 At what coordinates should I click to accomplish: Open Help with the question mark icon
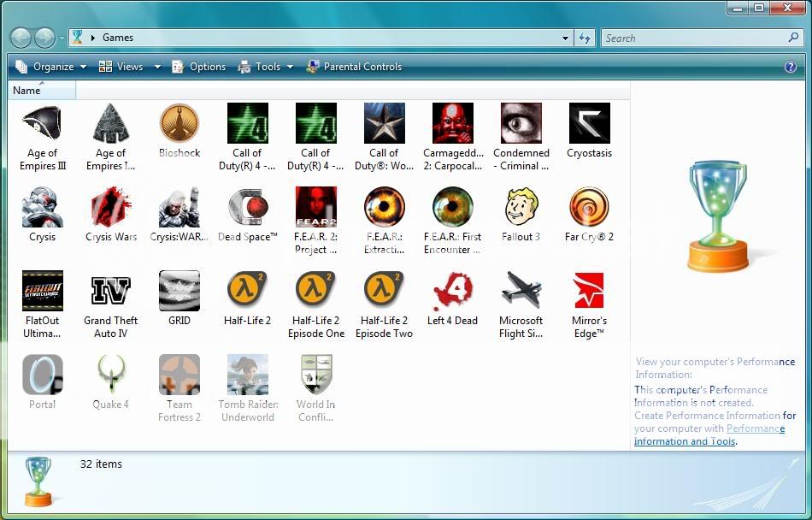point(791,67)
